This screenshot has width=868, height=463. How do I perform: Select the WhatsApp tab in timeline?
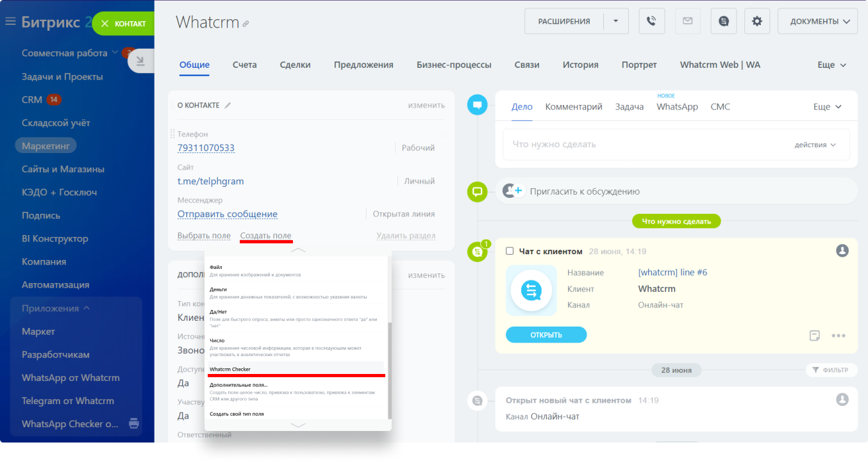677,107
